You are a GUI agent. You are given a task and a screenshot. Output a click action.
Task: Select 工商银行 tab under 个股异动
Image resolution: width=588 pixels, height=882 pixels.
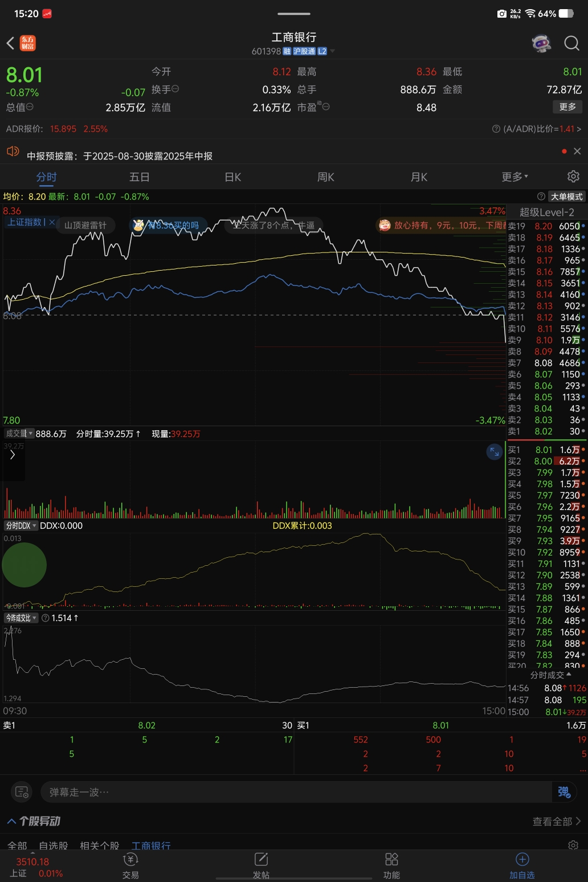coord(151,846)
